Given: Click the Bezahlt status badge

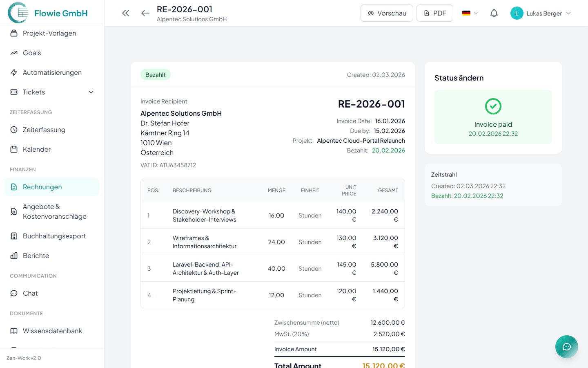Looking at the screenshot, I should point(156,74).
